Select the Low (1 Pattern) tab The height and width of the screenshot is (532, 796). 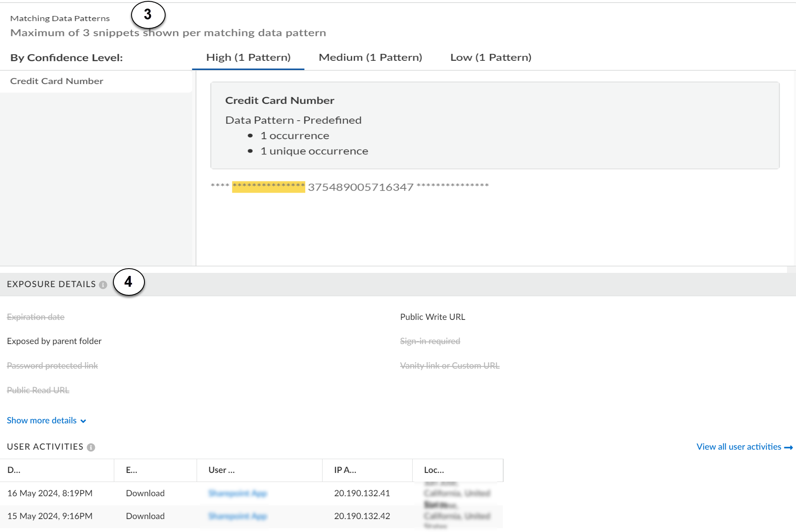tap(490, 57)
